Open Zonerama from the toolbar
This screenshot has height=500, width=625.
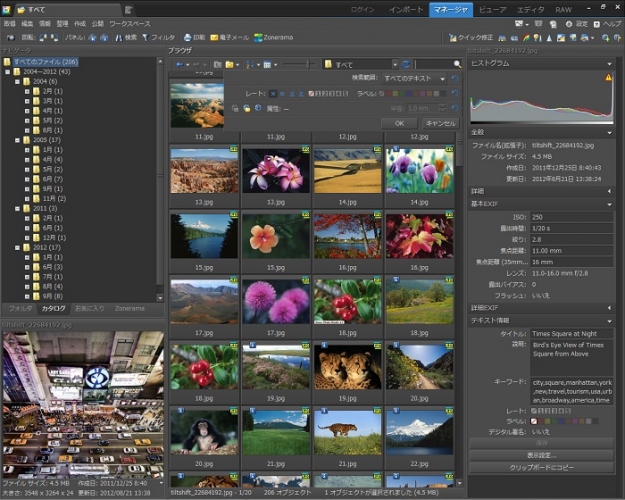click(273, 37)
